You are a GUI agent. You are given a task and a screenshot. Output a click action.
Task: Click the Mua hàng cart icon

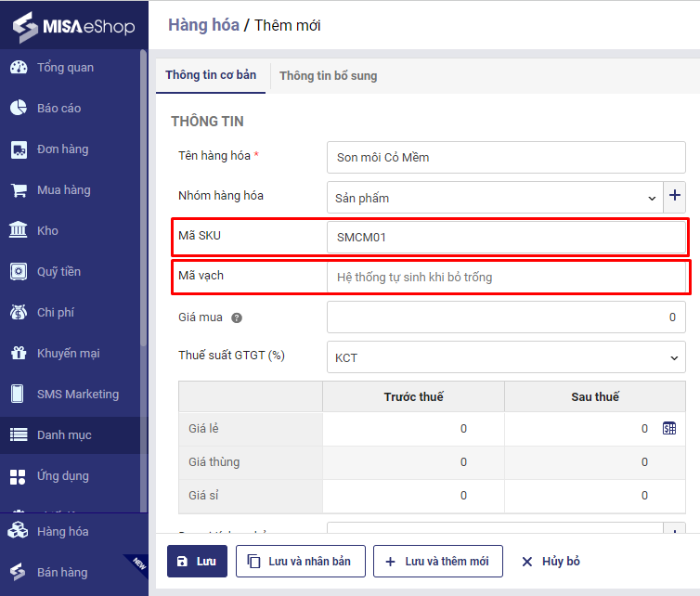click(19, 190)
